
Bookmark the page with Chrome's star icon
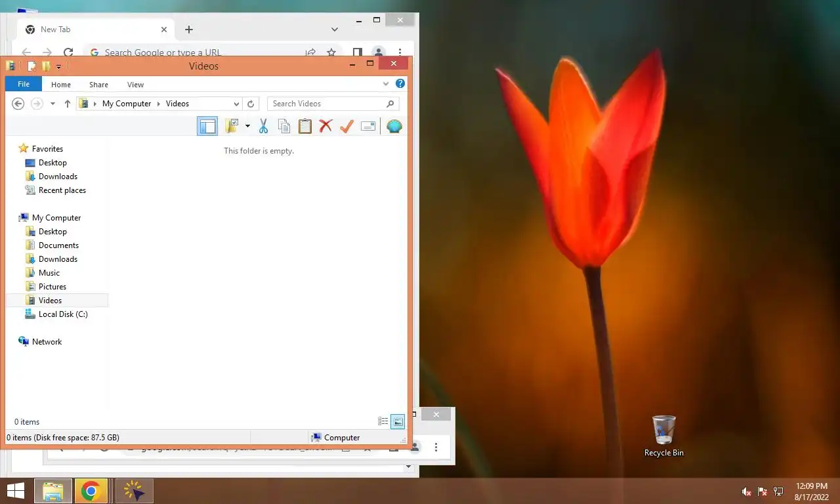pyautogui.click(x=331, y=52)
